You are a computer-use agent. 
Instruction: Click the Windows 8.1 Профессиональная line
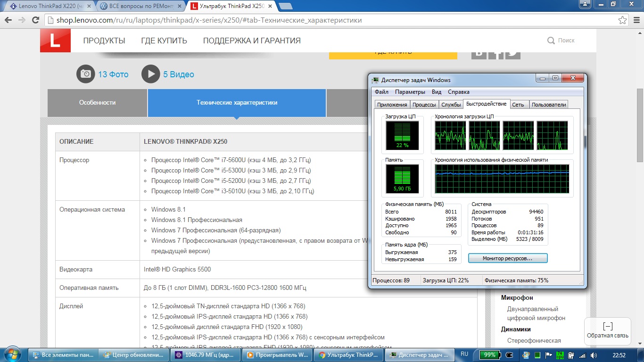tap(197, 220)
